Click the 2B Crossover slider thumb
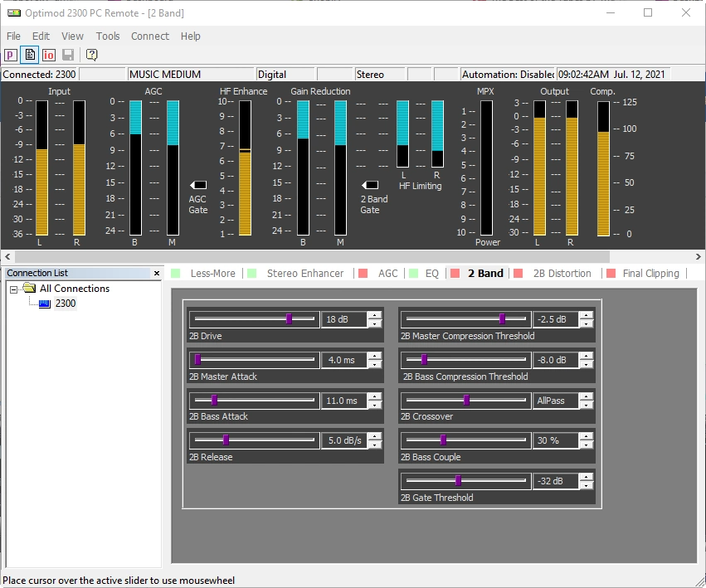This screenshot has width=706, height=588. click(x=466, y=400)
